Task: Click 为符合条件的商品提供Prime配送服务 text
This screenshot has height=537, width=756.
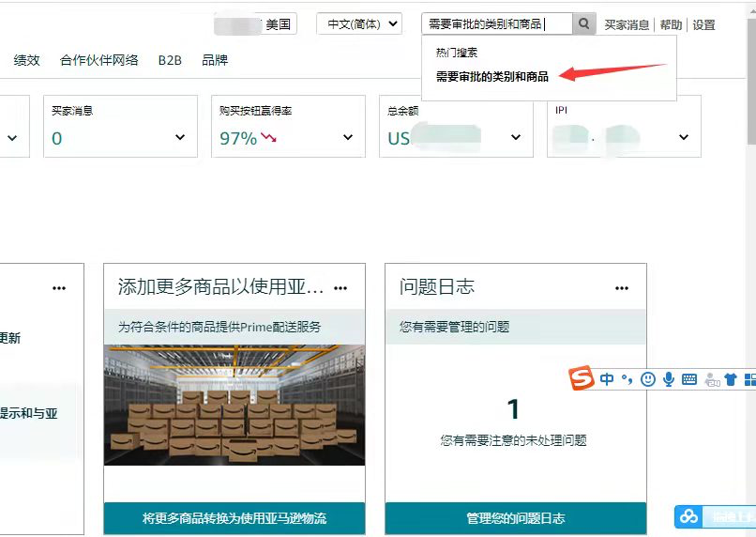Action: (x=219, y=327)
